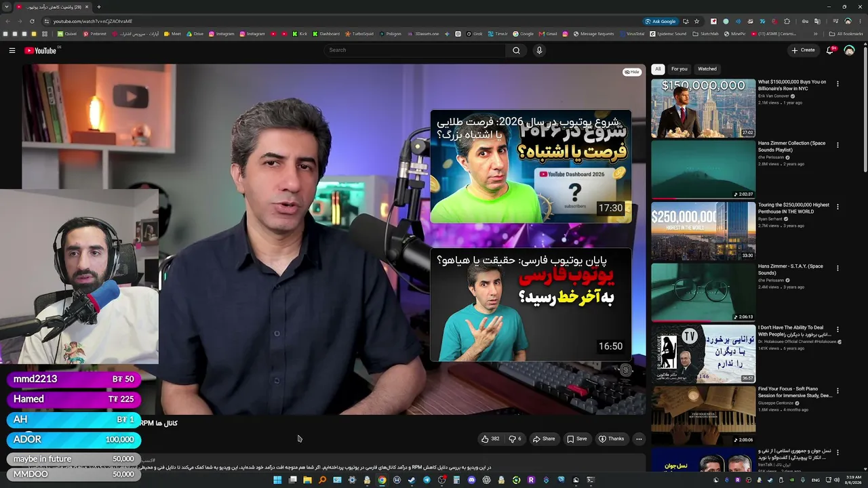Open the Dr. Holakouee video title

coord(795,331)
